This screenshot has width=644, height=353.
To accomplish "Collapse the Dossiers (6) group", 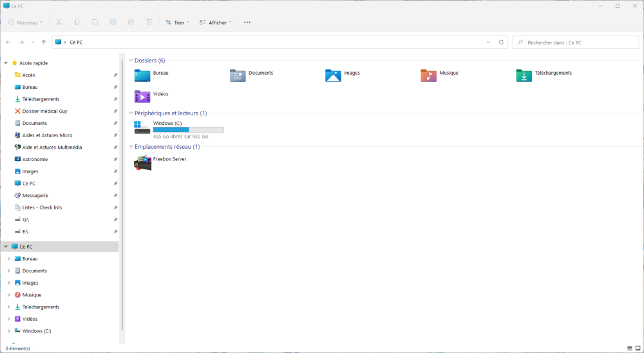I will pyautogui.click(x=131, y=61).
